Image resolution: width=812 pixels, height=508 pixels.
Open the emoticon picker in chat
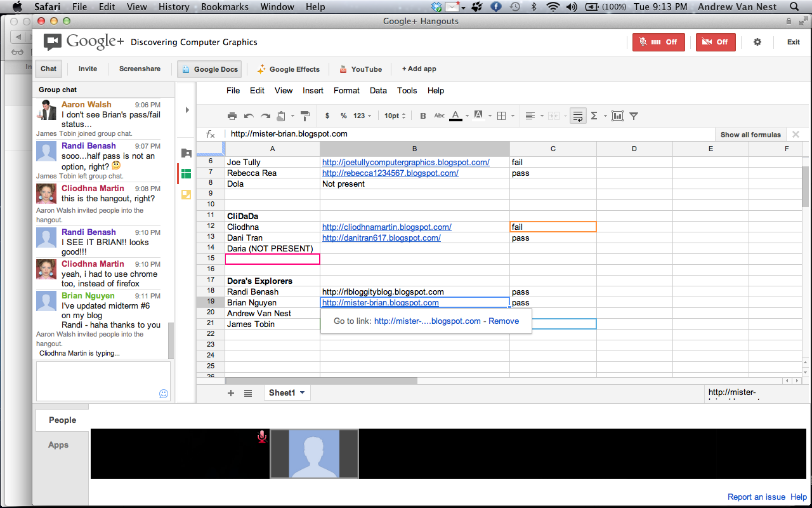click(164, 394)
